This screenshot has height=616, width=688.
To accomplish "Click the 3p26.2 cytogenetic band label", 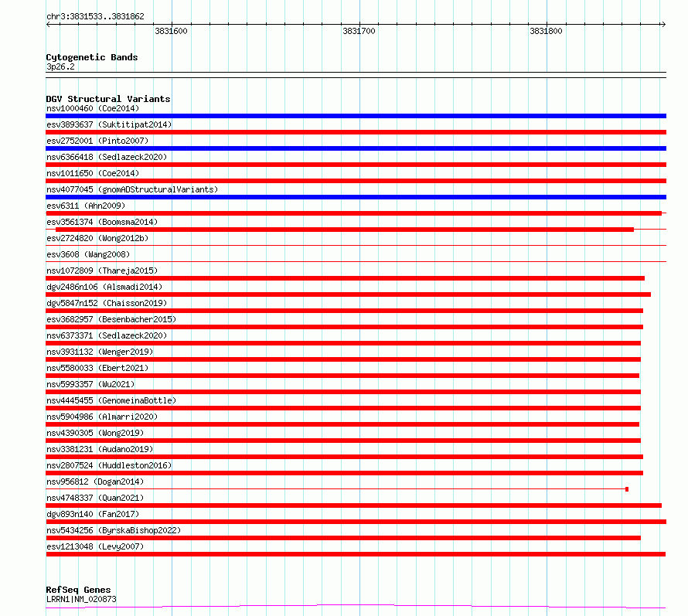I will point(60,66).
